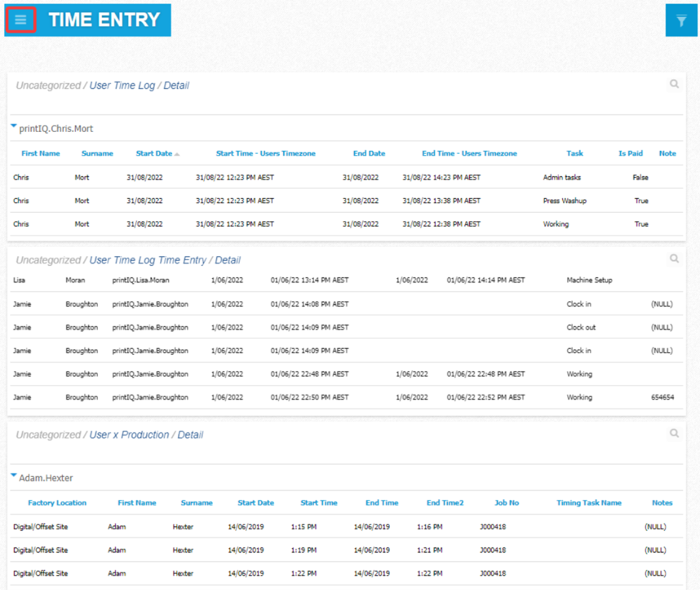Click the 1:15 PM start time cell
The image size is (700, 590).
click(x=304, y=527)
